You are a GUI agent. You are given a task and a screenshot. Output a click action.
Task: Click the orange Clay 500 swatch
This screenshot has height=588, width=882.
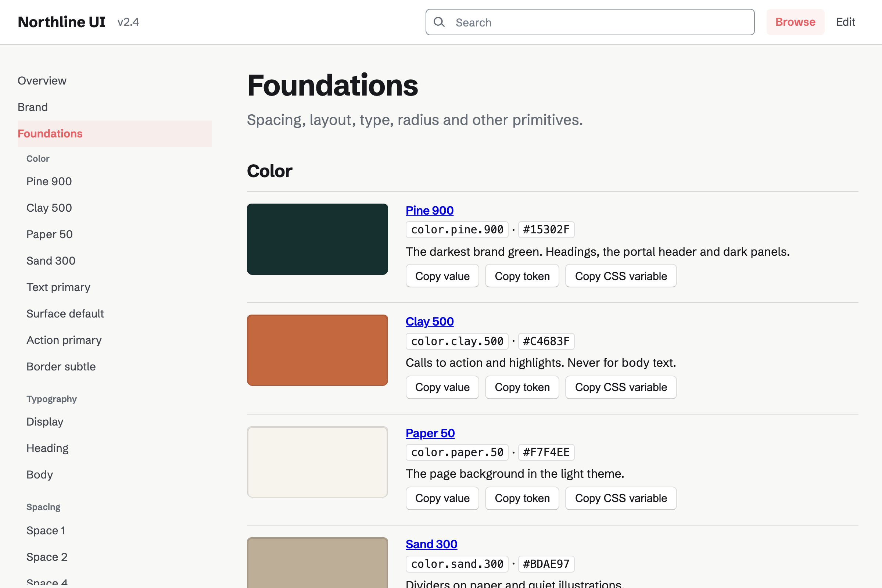click(317, 350)
